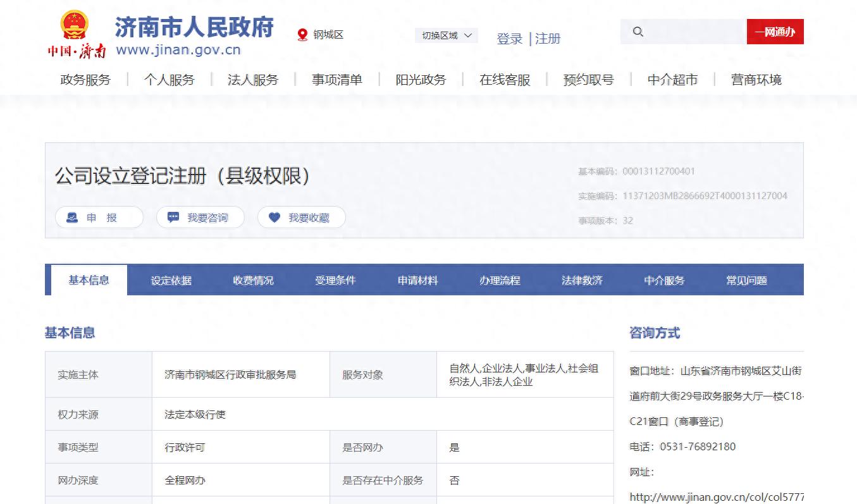
Task: Click the 基本编码 value 00013112700401
Action: [x=658, y=171]
